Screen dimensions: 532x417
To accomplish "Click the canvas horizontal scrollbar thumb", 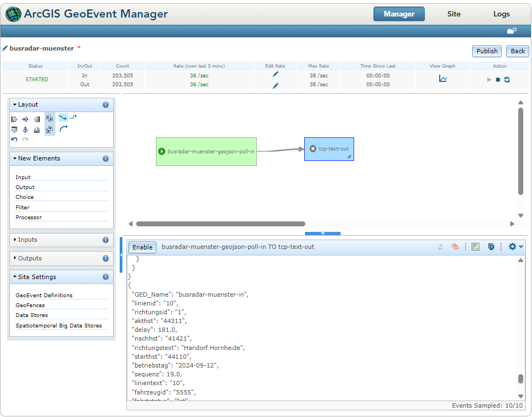I will [221, 224].
